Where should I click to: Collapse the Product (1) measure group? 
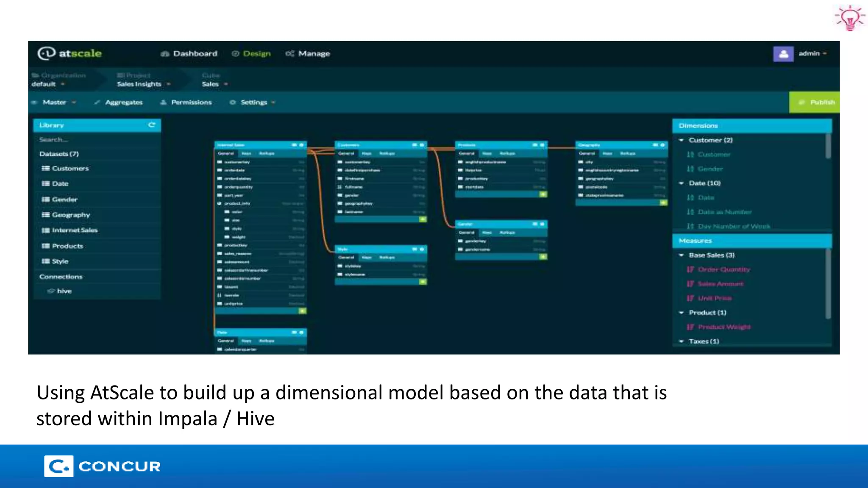(x=682, y=312)
